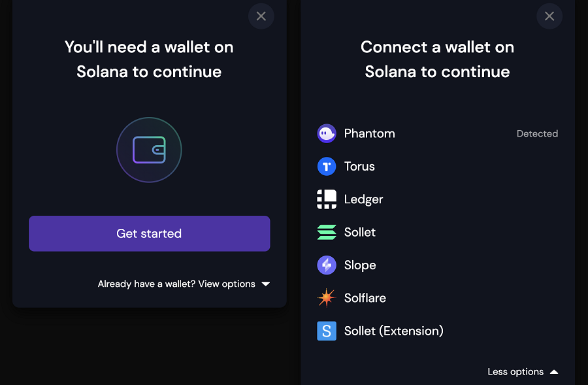Collapse the wallet list via Less options
Screen dimensions: 588x385
pos(515,371)
